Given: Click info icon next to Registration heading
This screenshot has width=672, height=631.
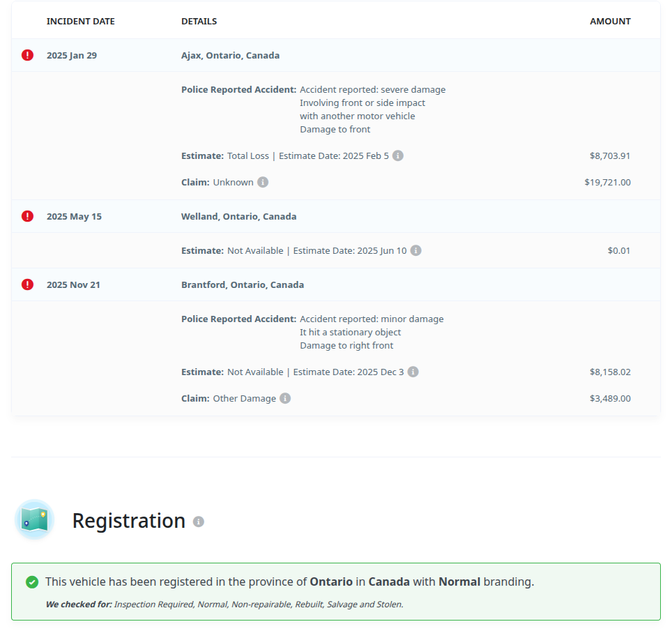Looking at the screenshot, I should (199, 522).
